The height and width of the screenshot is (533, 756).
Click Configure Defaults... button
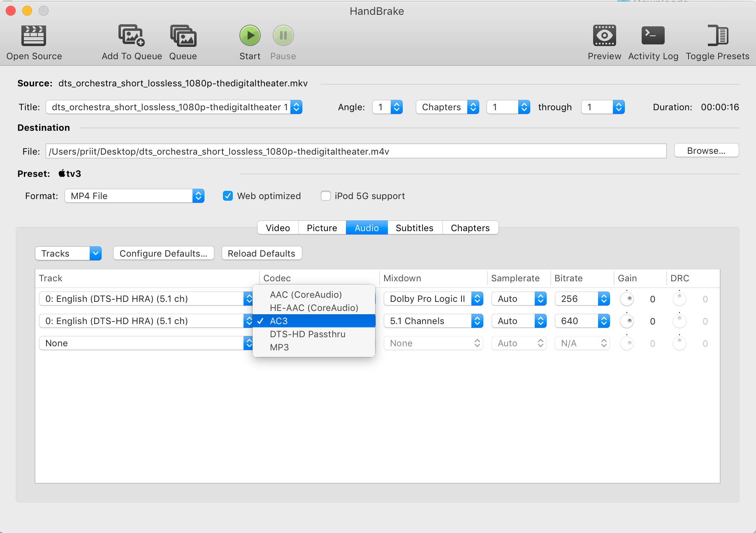click(164, 253)
